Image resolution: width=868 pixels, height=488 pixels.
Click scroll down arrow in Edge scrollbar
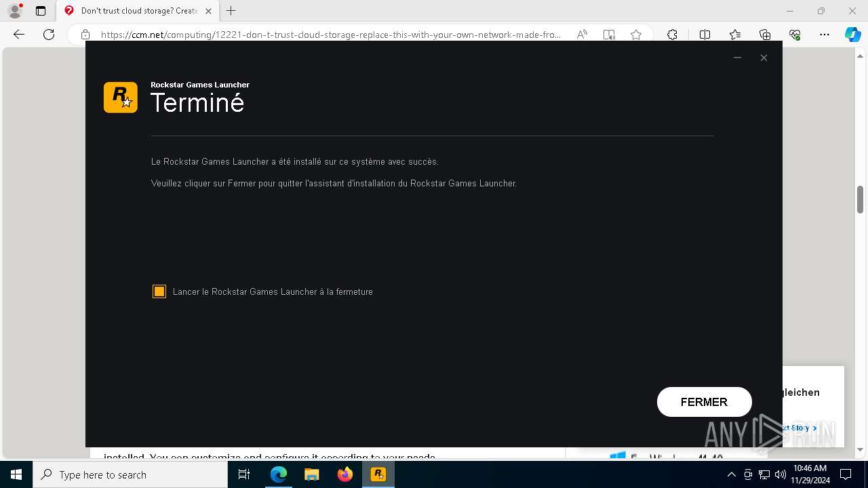861,449
